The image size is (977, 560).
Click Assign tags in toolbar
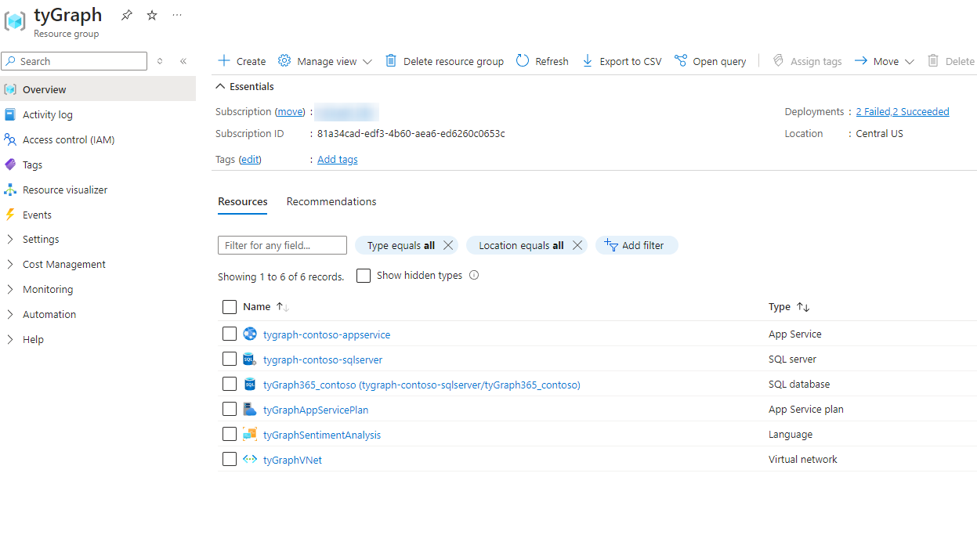pos(807,61)
